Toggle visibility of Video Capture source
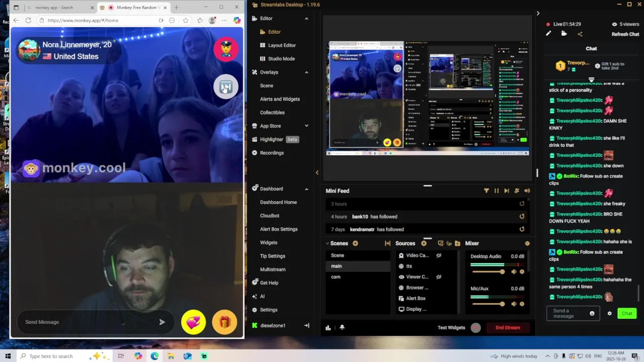This screenshot has width=644, height=362. [x=439, y=255]
